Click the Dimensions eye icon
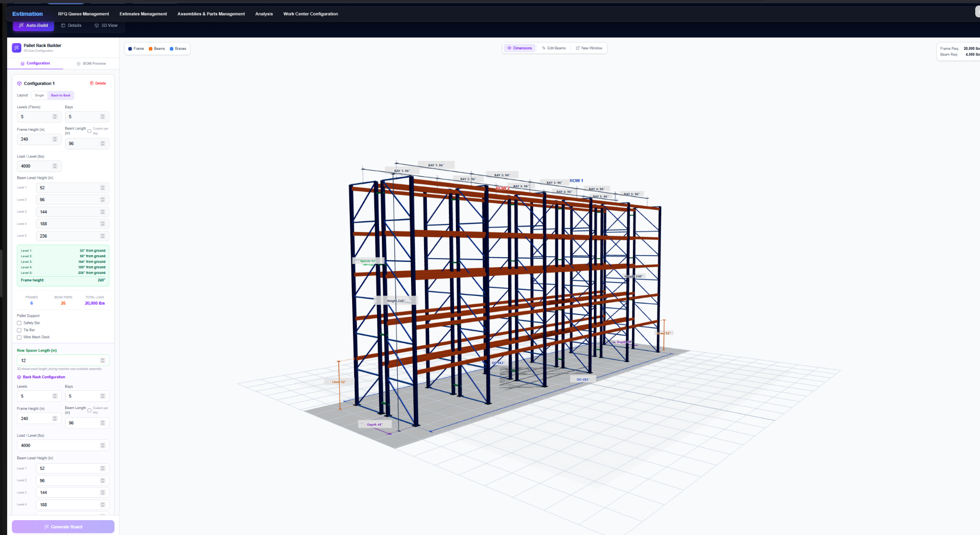The image size is (980, 535). point(510,48)
